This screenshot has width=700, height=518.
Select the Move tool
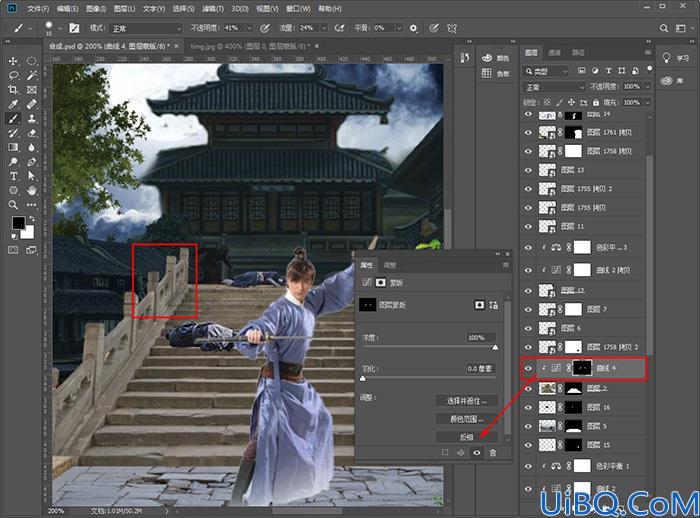[13, 61]
